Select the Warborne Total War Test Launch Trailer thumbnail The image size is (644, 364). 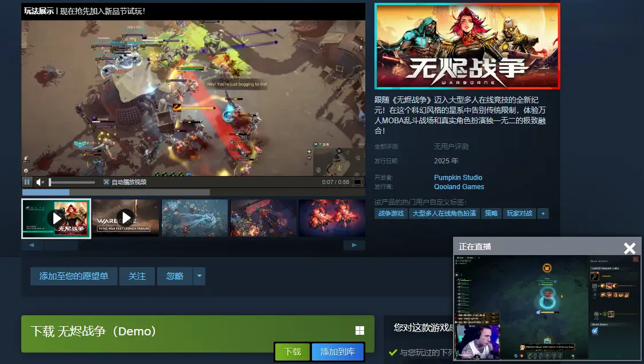click(x=126, y=218)
